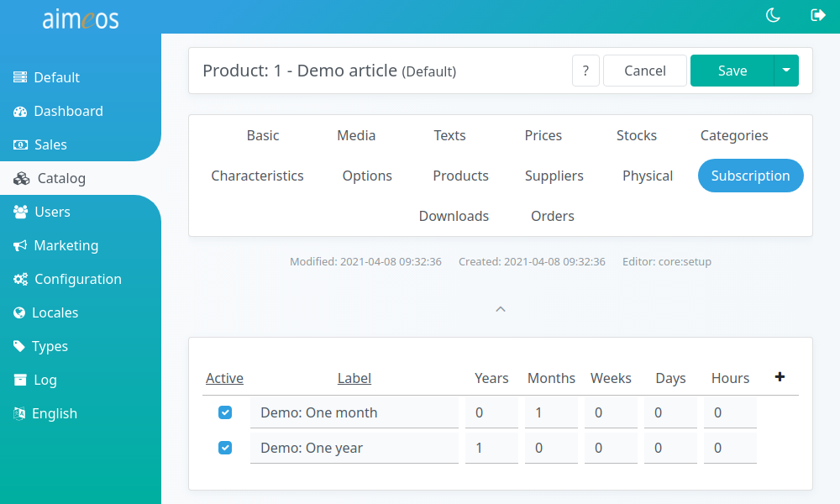Click the Log archive icon
The image size is (840, 504).
(x=20, y=380)
